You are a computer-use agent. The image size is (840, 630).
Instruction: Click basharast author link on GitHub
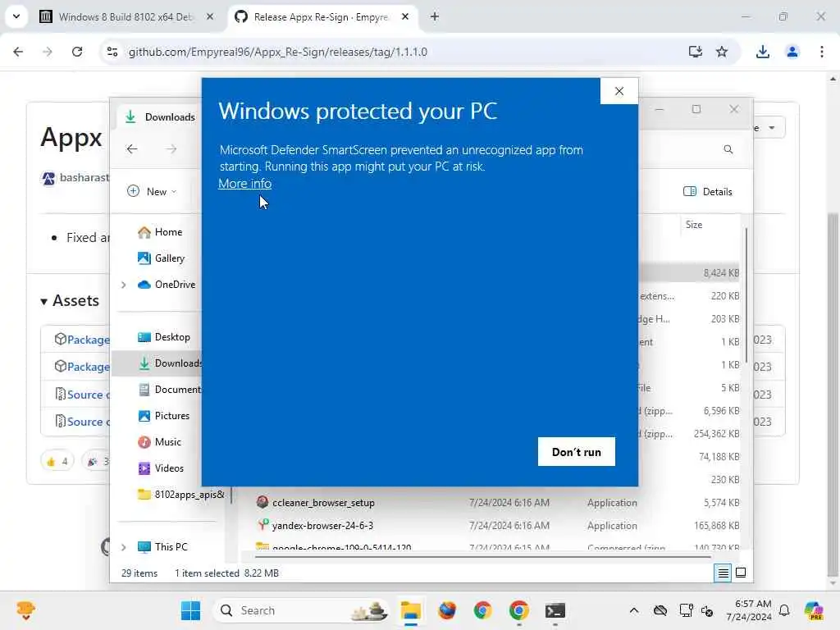tap(84, 177)
